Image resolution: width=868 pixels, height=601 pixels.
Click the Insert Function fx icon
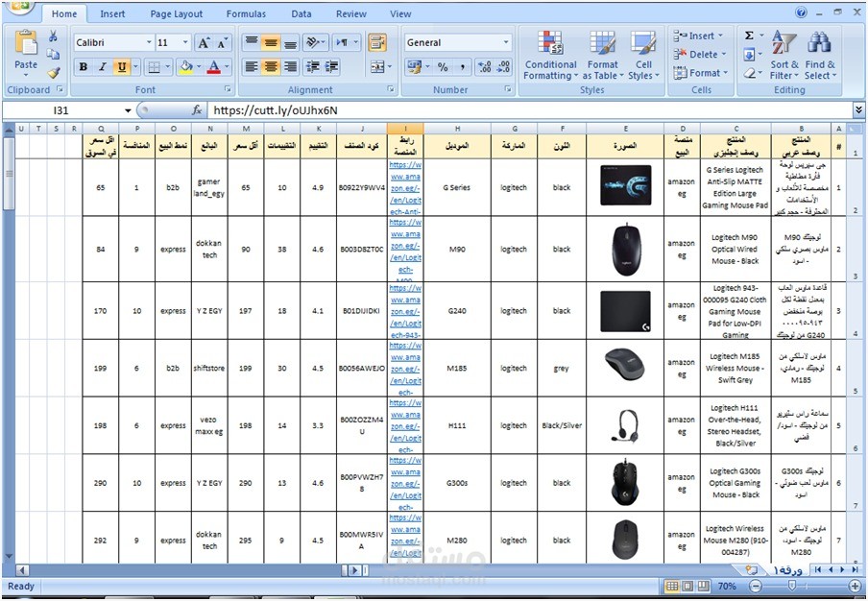point(197,110)
